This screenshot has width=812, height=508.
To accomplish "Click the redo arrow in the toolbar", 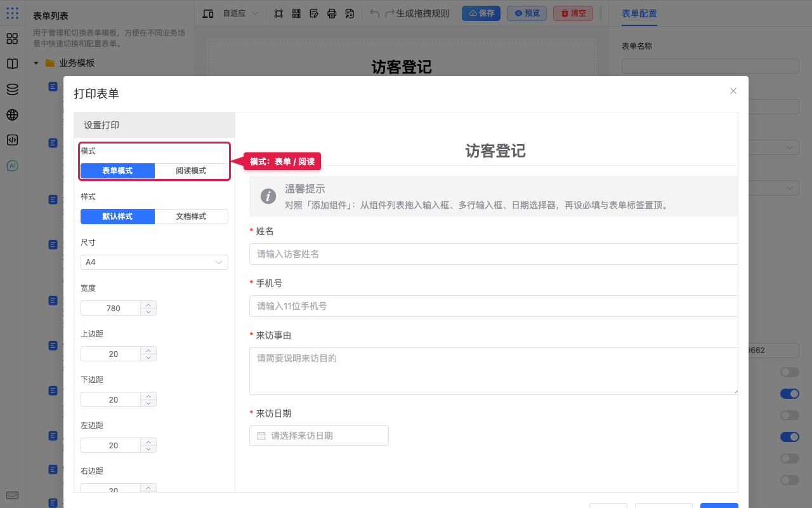I will (x=390, y=13).
